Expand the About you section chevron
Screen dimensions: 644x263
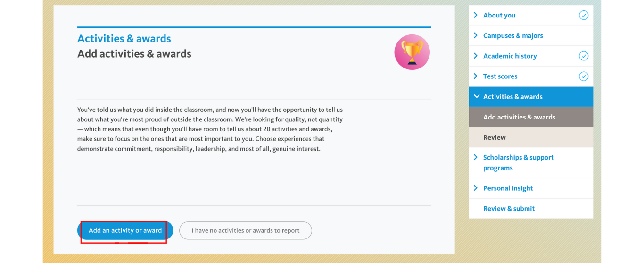476,15
